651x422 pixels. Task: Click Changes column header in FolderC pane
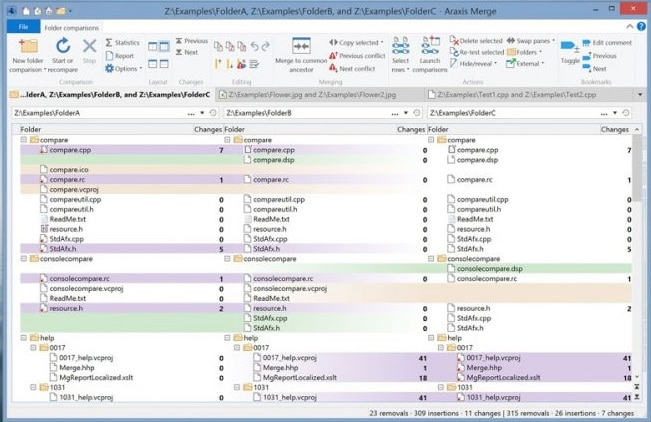point(614,129)
